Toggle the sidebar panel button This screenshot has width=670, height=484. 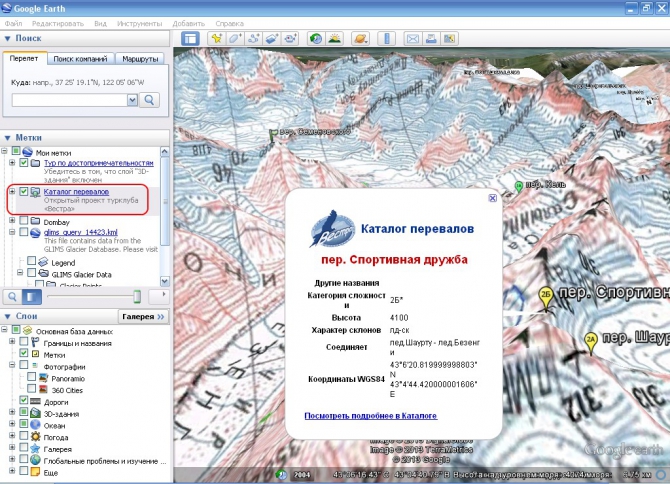190,39
